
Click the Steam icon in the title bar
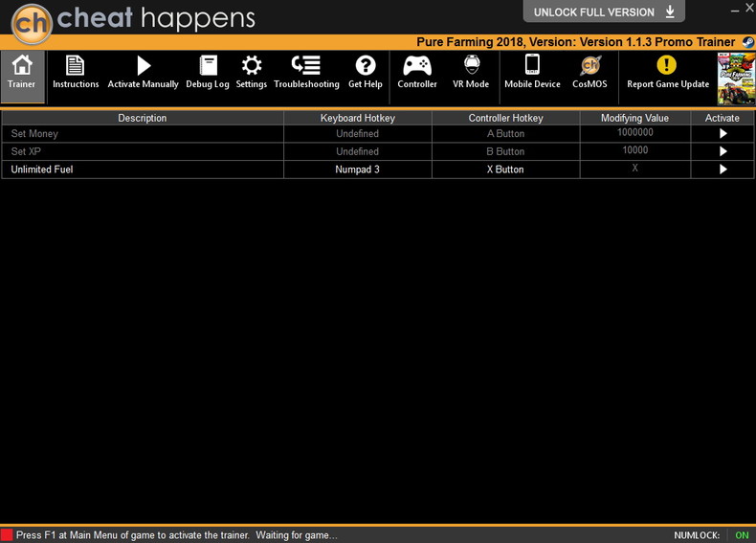pyautogui.click(x=747, y=42)
